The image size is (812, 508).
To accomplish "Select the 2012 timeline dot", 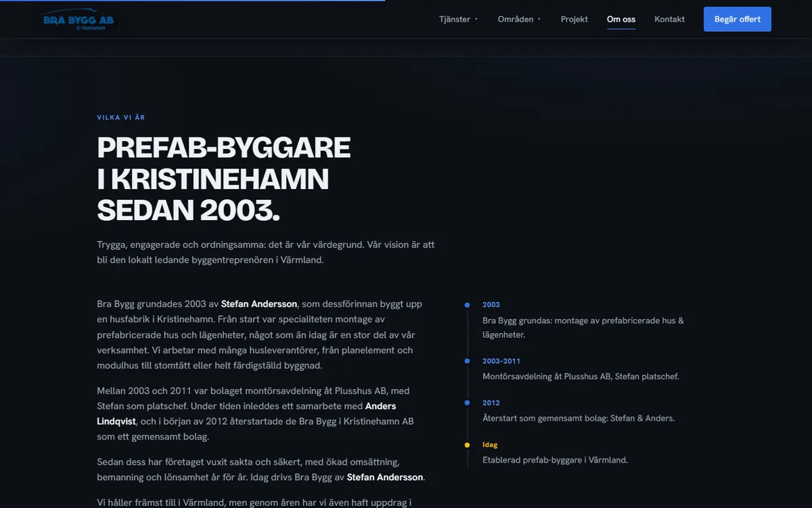I will point(467,403).
